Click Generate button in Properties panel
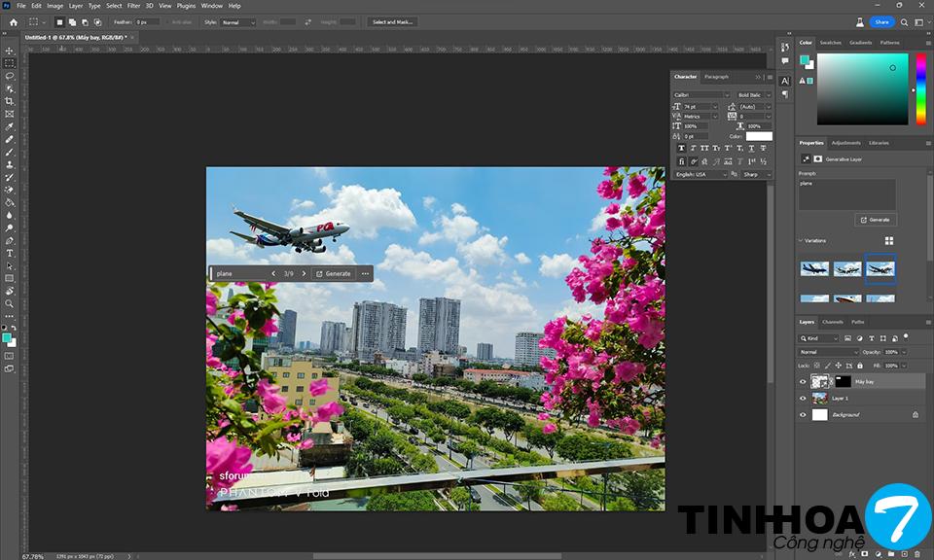The height and width of the screenshot is (560, 934). click(876, 220)
